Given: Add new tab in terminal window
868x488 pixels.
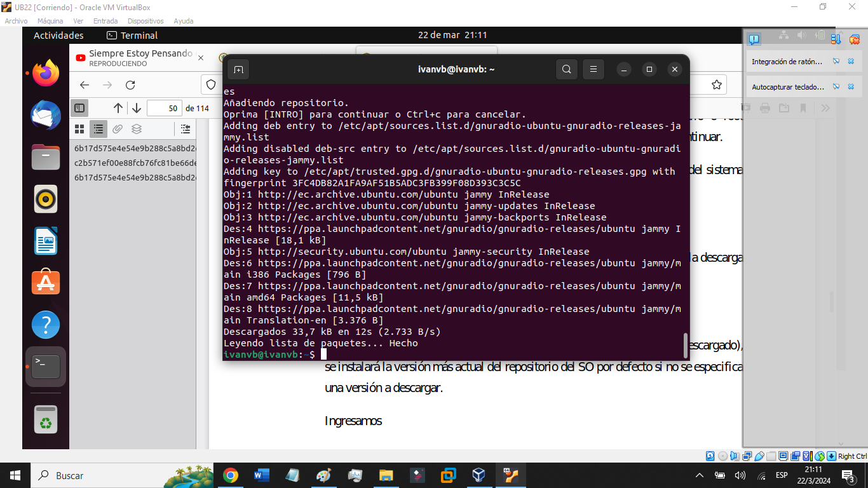Looking at the screenshot, I should click(x=238, y=69).
